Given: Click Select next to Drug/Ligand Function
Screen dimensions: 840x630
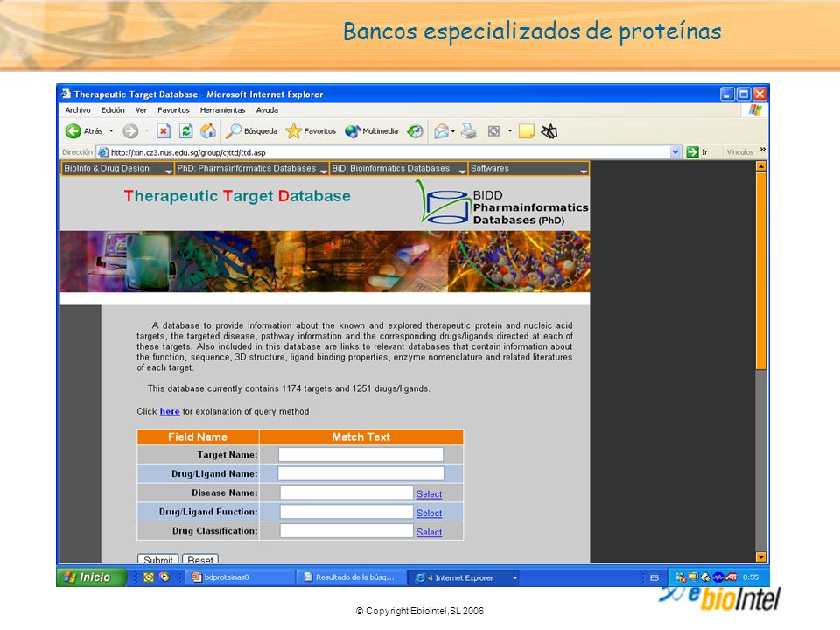Looking at the screenshot, I should pos(429,513).
